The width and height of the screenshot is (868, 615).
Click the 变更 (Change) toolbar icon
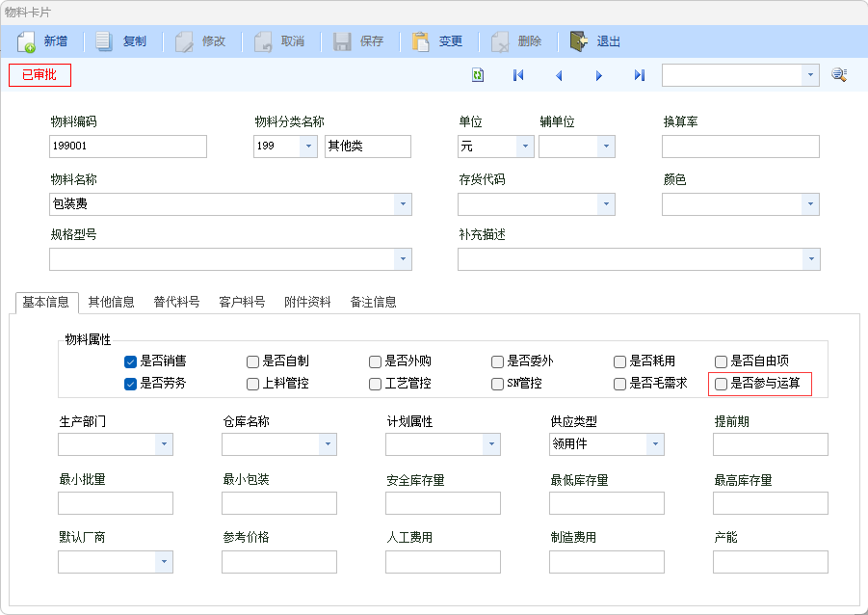[x=421, y=41]
